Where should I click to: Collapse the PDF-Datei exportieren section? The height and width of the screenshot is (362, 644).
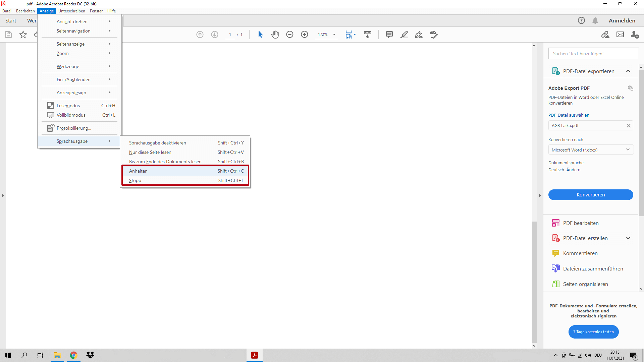pyautogui.click(x=628, y=71)
